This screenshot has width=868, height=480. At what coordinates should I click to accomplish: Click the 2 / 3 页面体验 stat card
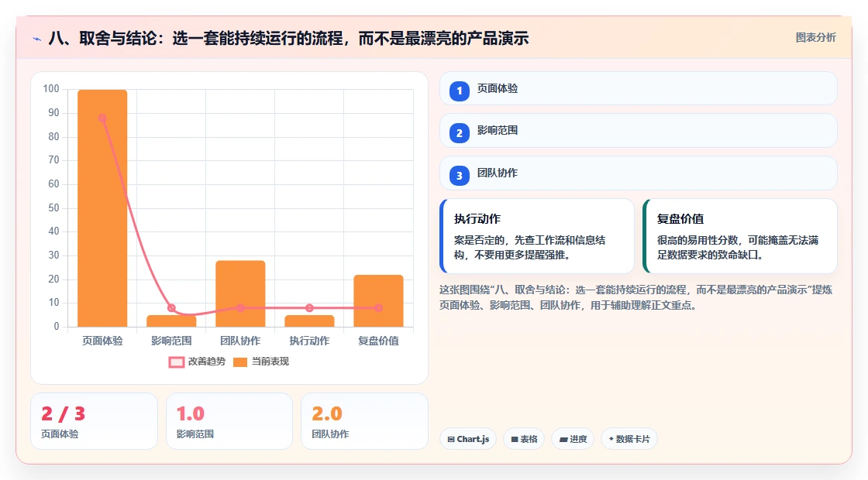pos(94,421)
